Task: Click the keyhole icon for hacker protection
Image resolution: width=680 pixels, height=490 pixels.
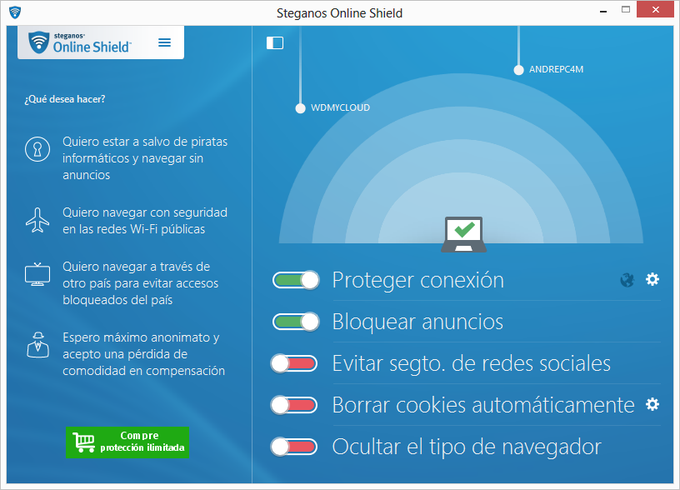Action: [x=37, y=149]
